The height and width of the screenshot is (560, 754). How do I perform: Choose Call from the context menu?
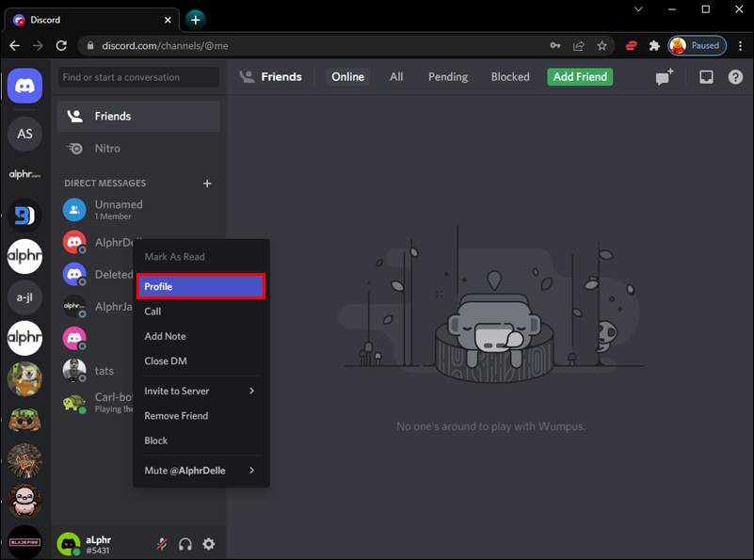(x=201, y=312)
